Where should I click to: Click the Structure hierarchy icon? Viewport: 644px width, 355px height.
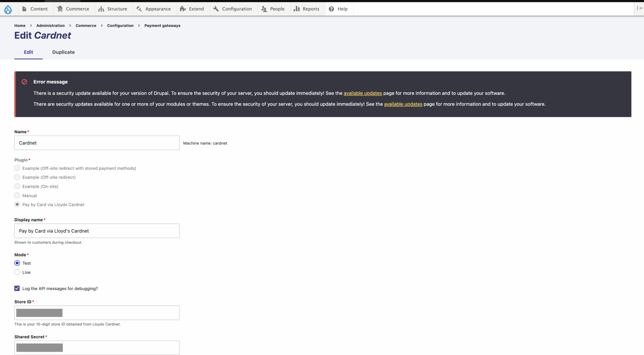(x=101, y=9)
